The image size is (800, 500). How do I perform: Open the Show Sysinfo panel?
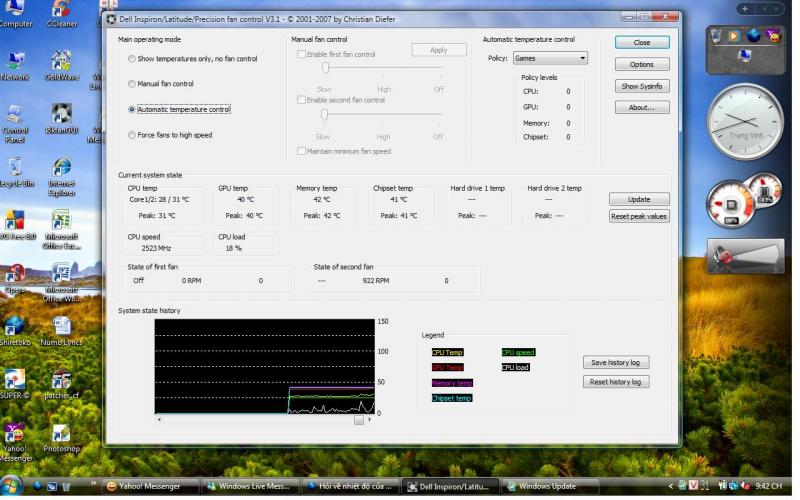642,86
